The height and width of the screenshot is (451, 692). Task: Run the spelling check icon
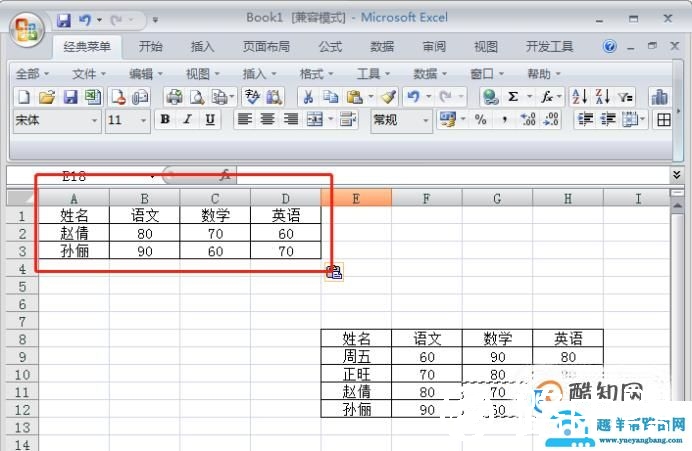(252, 97)
